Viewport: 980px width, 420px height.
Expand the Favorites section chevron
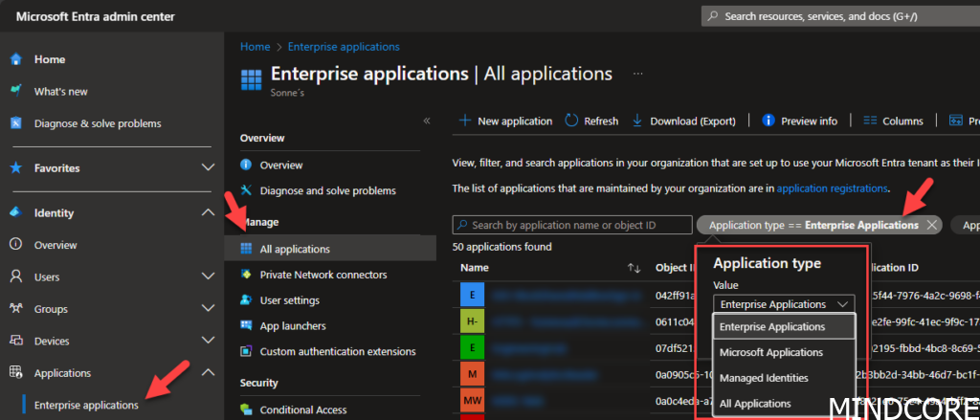(208, 168)
